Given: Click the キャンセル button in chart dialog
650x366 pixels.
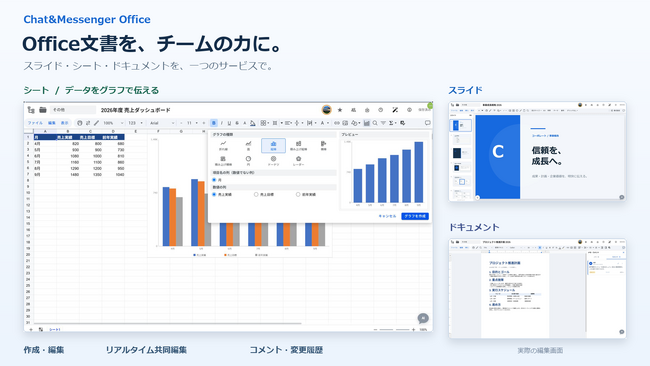Looking at the screenshot, I should click(387, 216).
